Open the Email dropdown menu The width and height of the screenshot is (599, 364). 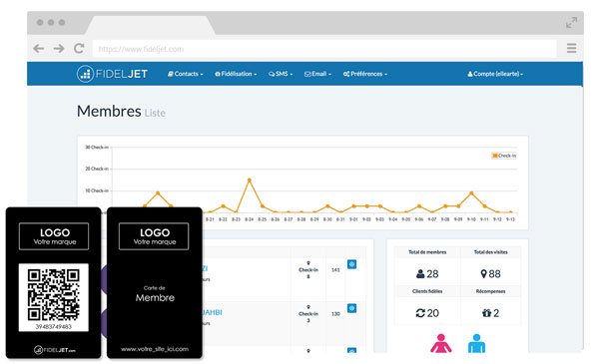coord(317,74)
